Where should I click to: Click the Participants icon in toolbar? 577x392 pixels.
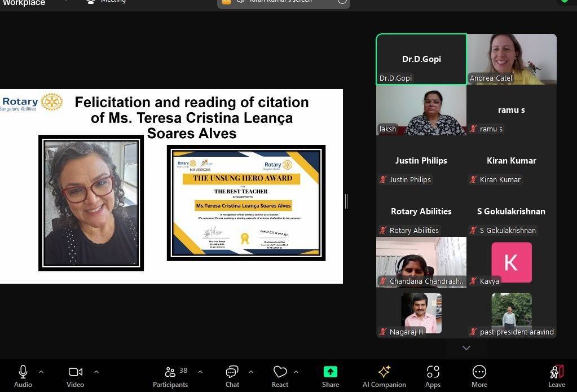coord(170,372)
